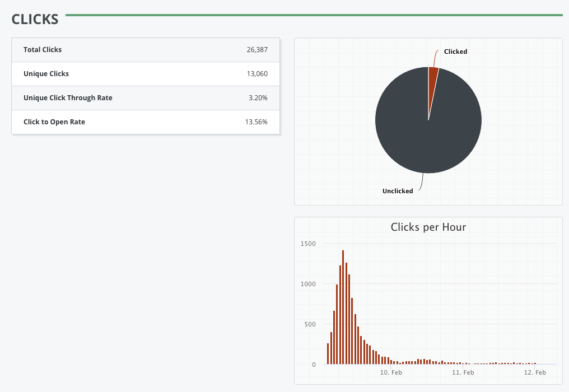The height and width of the screenshot is (392, 569).
Task: Click the 12. Feb axis label
Action: [535, 372]
